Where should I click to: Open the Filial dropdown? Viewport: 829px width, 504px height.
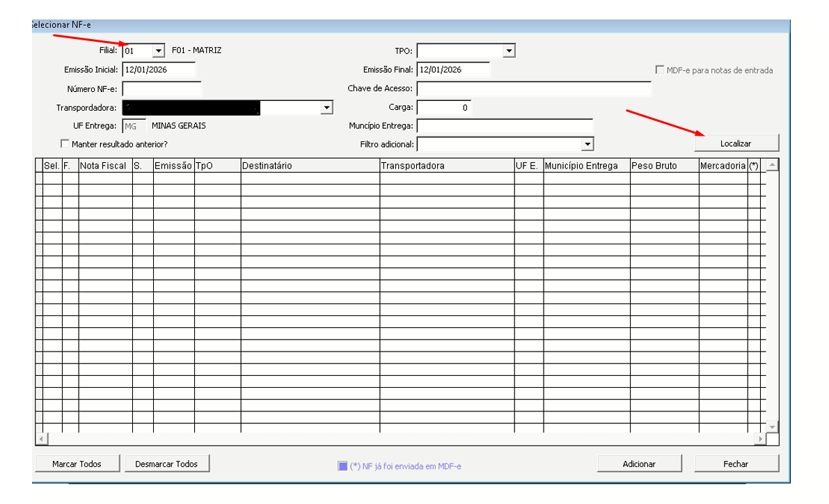coord(158,51)
